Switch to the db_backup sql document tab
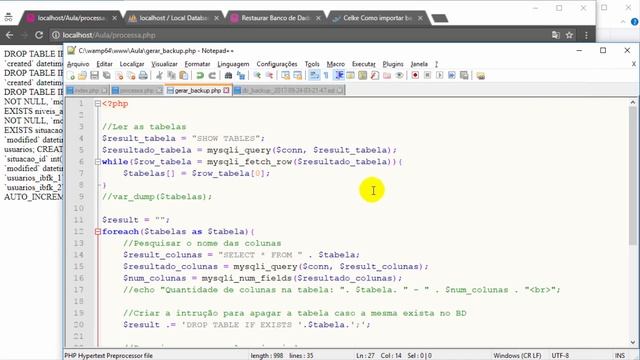Image resolution: width=640 pixels, height=360 pixels. [289, 90]
